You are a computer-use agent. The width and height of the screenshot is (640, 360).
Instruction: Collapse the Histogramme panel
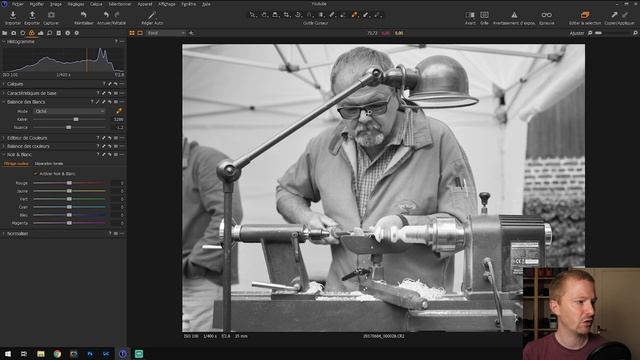point(4,42)
